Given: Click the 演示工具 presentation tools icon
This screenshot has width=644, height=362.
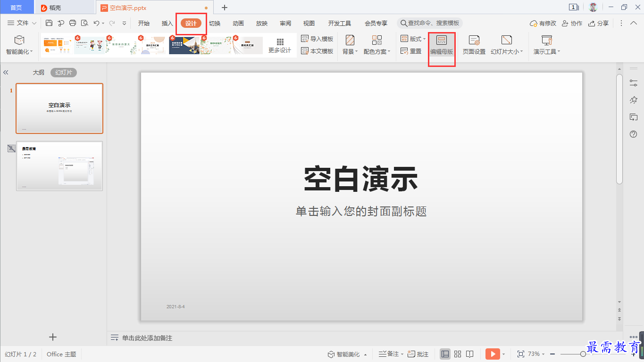Looking at the screenshot, I should tap(547, 40).
